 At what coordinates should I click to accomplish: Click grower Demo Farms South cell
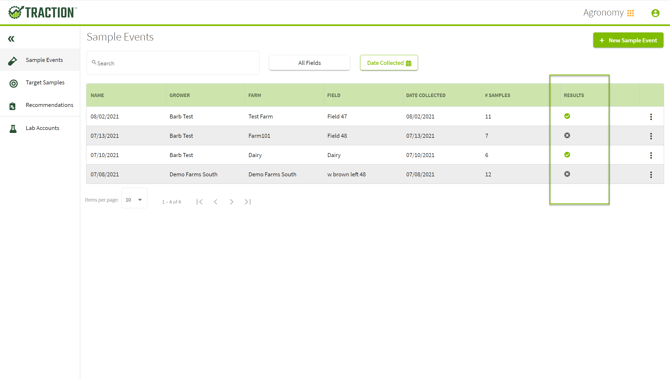click(194, 174)
